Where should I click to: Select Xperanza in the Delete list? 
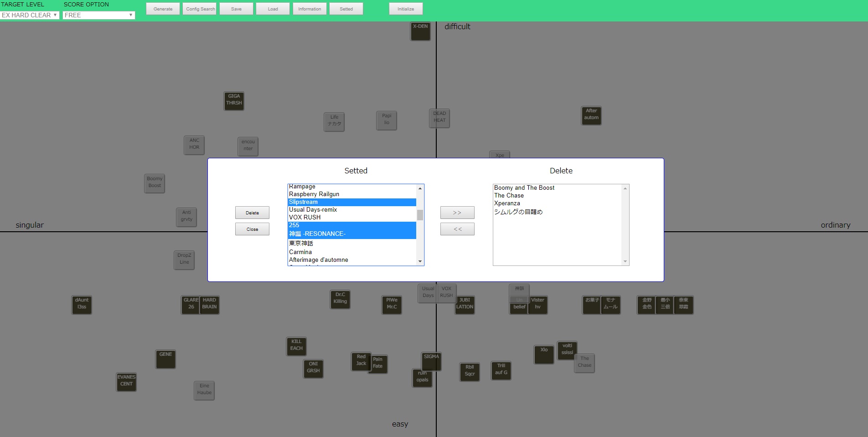[507, 203]
